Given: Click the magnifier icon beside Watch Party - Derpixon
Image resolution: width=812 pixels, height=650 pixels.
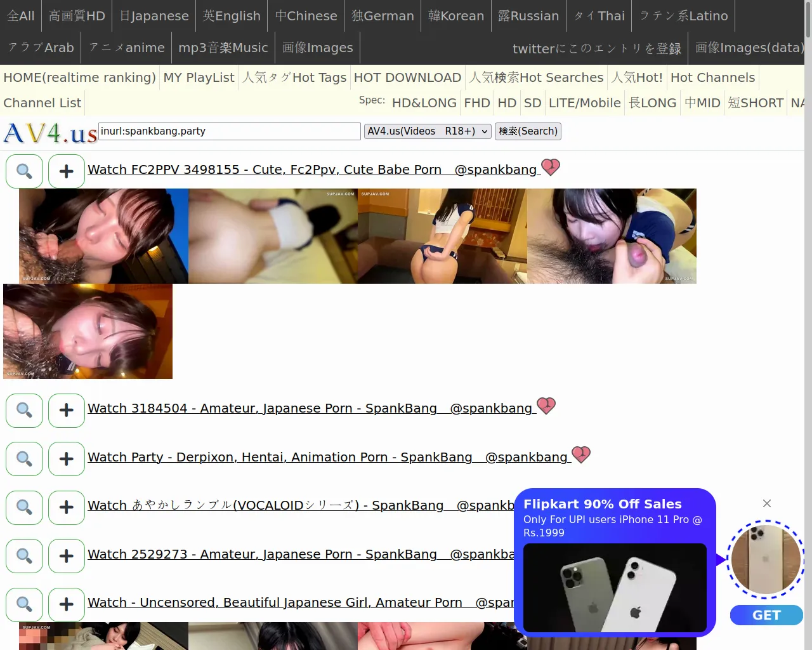Looking at the screenshot, I should tap(24, 459).
